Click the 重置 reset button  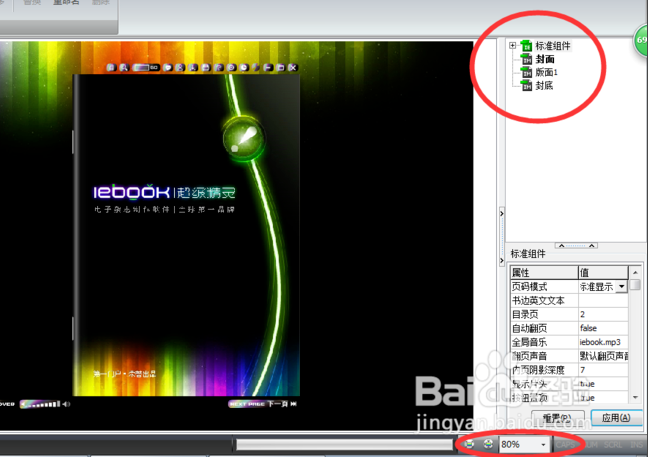coord(557,418)
